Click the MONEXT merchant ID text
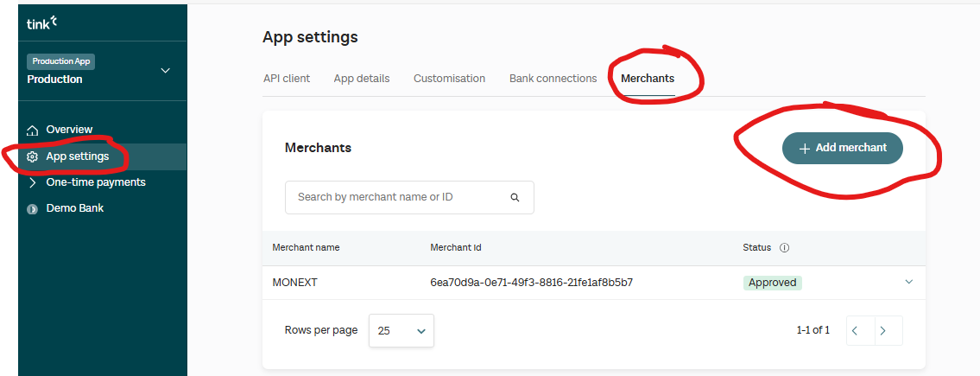980x376 pixels. pos(531,283)
